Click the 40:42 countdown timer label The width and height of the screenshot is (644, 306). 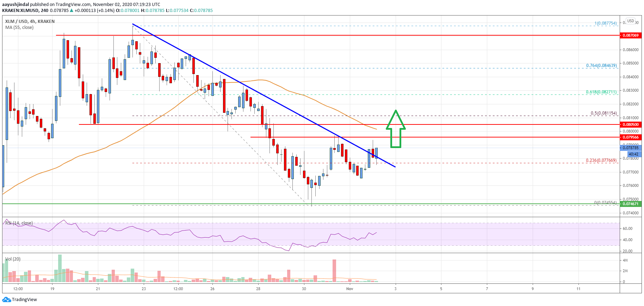pyautogui.click(x=634, y=154)
